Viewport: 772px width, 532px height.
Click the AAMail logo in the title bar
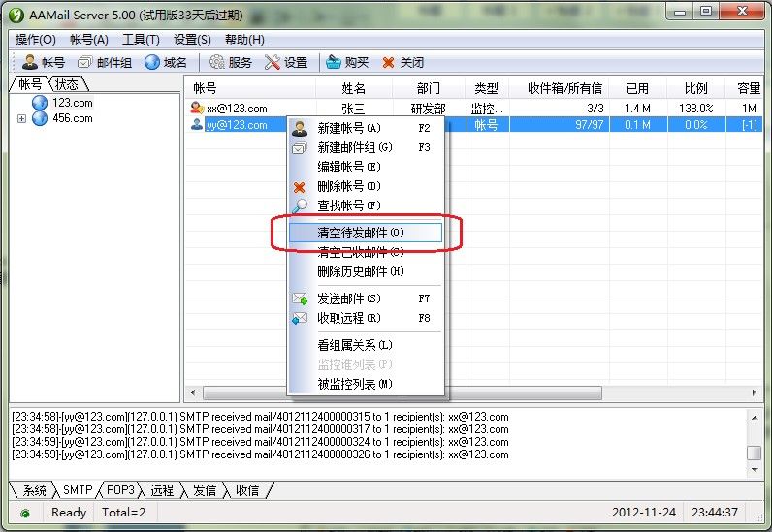coord(16,15)
